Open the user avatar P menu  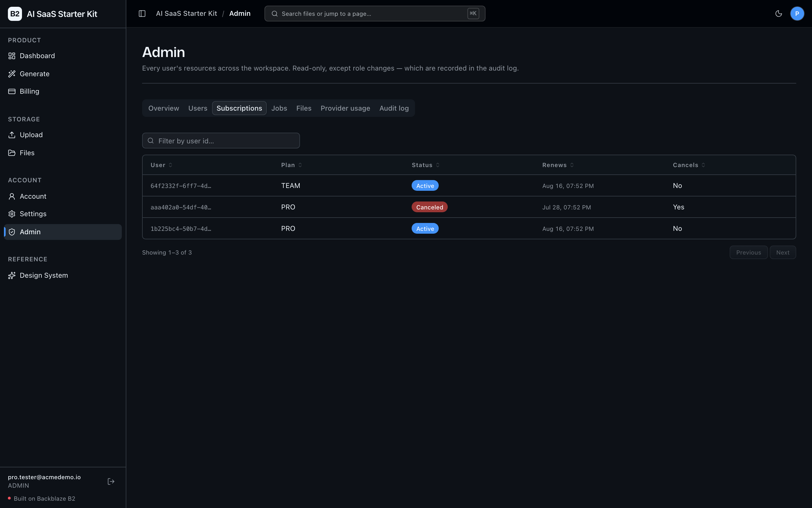pos(797,14)
